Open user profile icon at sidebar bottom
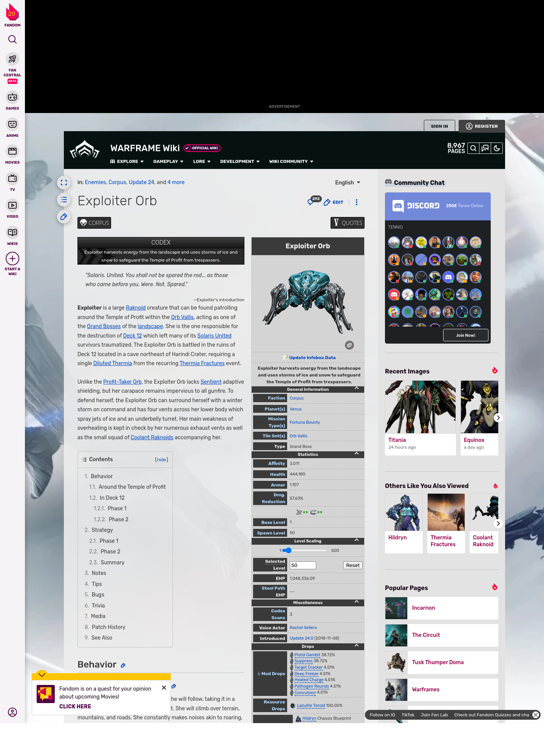544x756 pixels. (x=12, y=712)
